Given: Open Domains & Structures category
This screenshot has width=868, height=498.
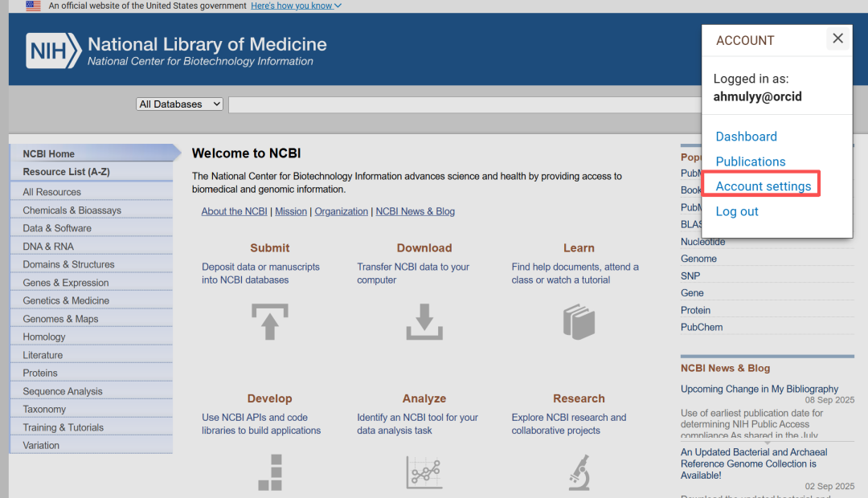Looking at the screenshot, I should click(92, 264).
